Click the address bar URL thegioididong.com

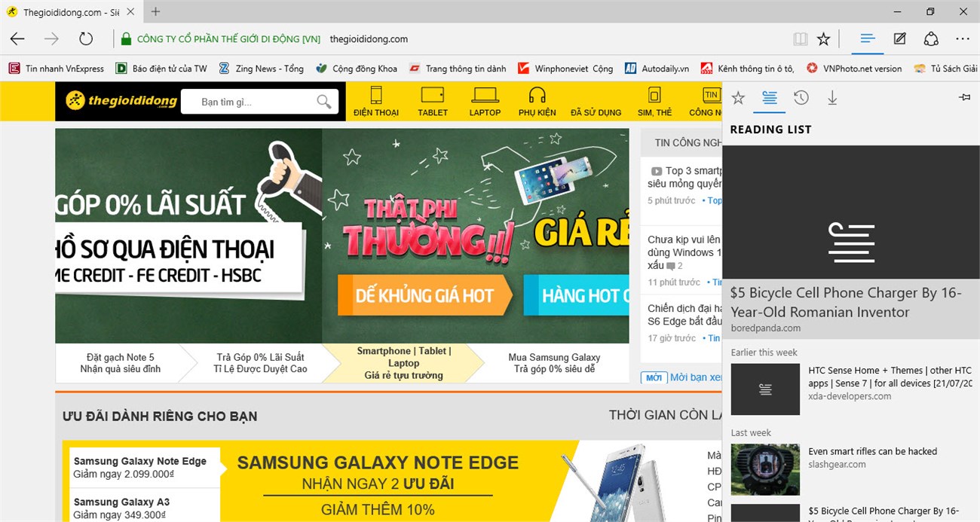(x=369, y=39)
